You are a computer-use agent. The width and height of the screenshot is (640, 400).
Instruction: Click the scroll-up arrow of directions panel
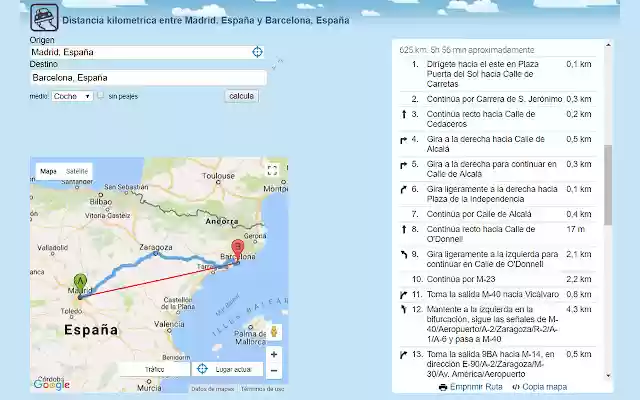(608, 44)
